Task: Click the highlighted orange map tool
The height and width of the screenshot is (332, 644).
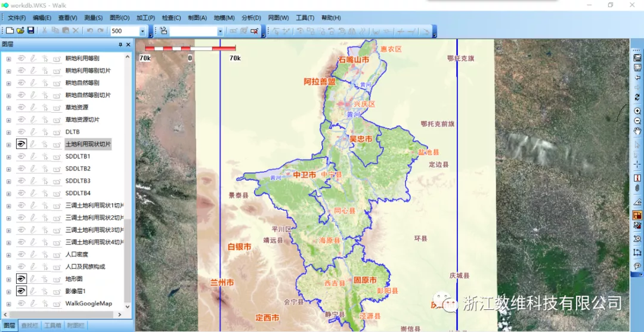Action: (637, 215)
